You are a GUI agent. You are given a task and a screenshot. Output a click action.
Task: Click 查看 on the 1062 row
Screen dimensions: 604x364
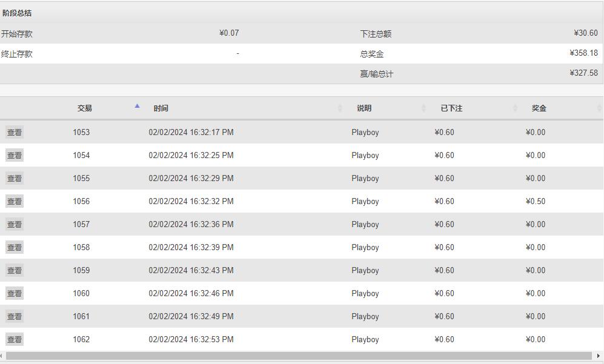(15, 339)
